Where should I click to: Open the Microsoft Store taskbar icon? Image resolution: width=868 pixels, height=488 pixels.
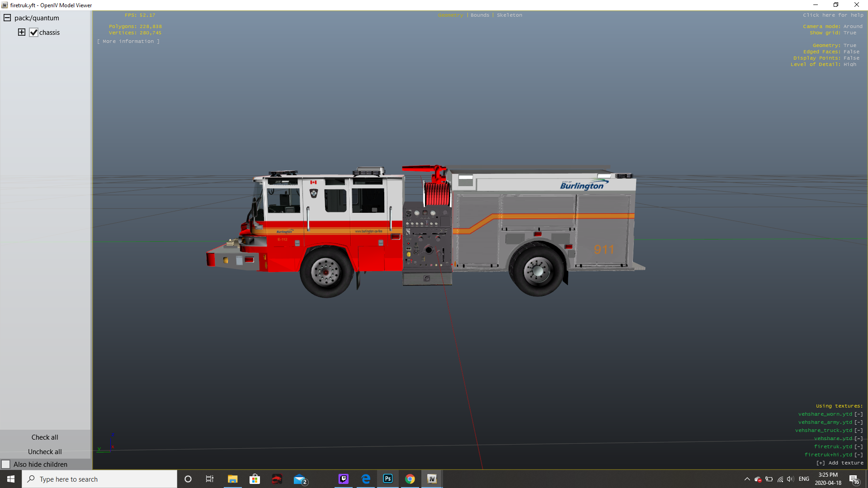[255, 479]
